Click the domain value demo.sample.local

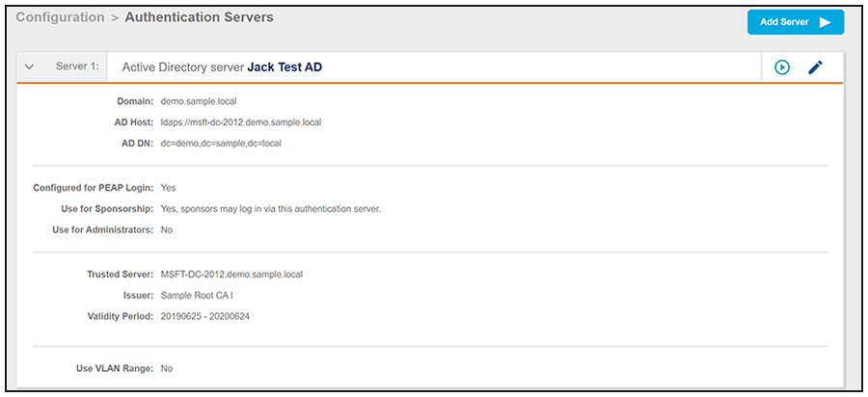click(x=199, y=102)
